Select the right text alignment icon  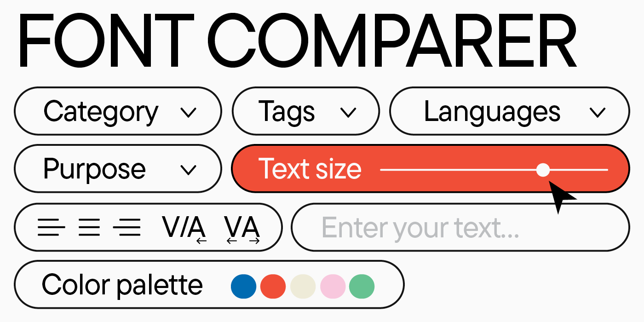coord(127,228)
